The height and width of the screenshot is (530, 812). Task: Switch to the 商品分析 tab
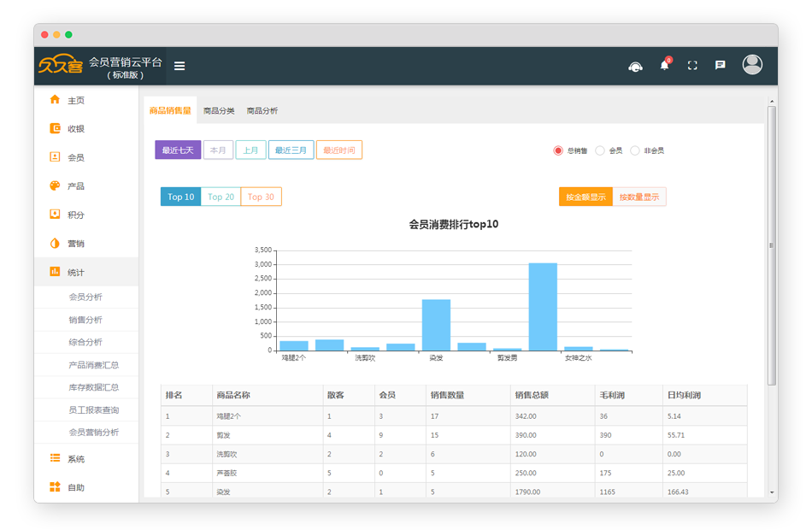(x=262, y=111)
